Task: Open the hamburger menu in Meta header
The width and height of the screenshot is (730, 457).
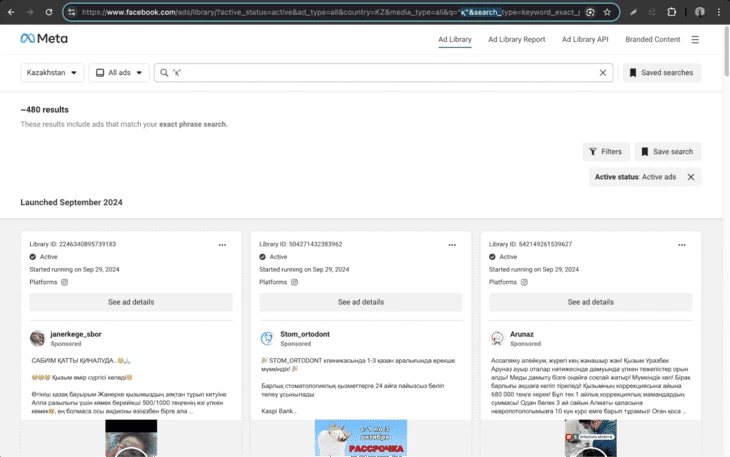Action: (695, 40)
